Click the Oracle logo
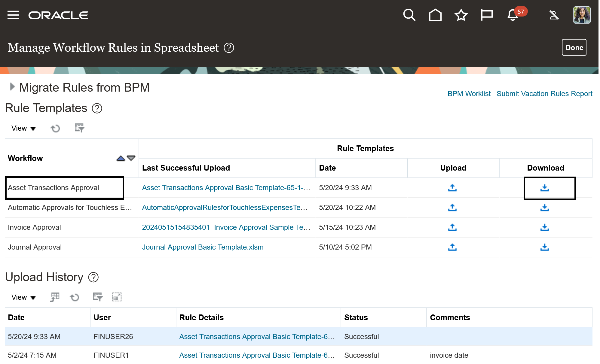600x364 pixels. tap(58, 15)
